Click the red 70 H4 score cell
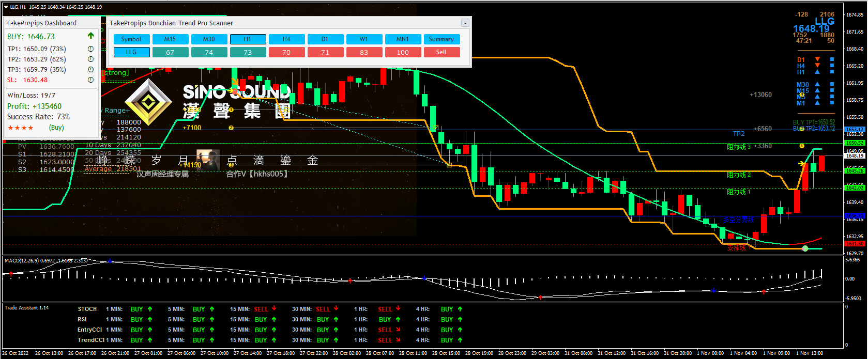This screenshot has height=359, width=868. pos(286,52)
